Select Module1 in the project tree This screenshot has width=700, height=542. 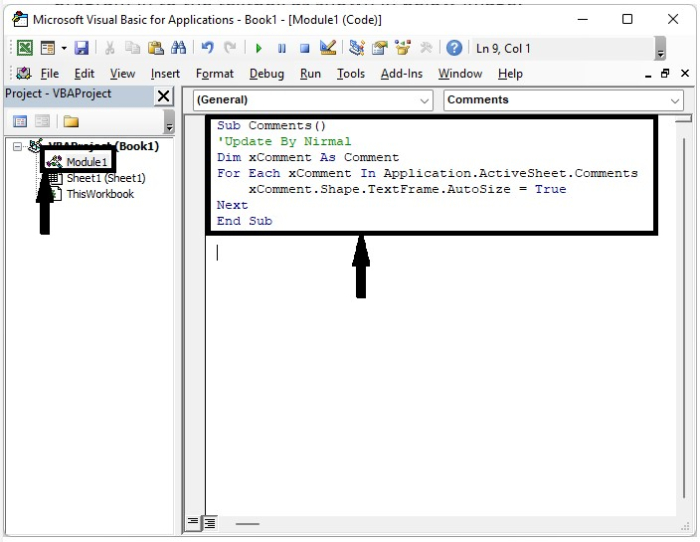[87, 162]
